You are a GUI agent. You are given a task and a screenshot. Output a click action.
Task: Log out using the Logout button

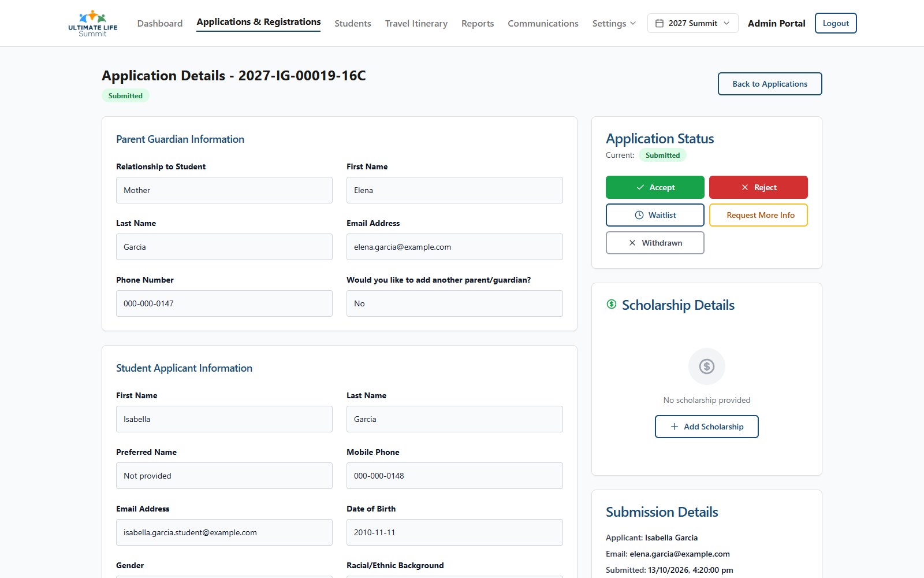click(836, 23)
